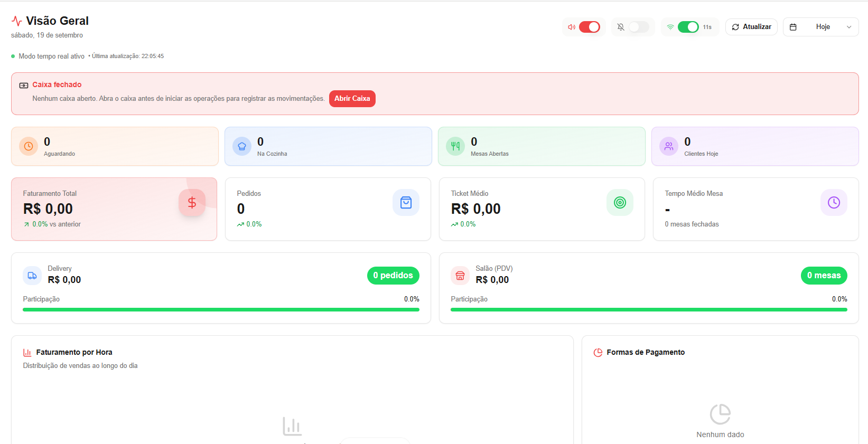Click the Delivery Participação progress bar
This screenshot has width=868, height=444.
(x=221, y=310)
